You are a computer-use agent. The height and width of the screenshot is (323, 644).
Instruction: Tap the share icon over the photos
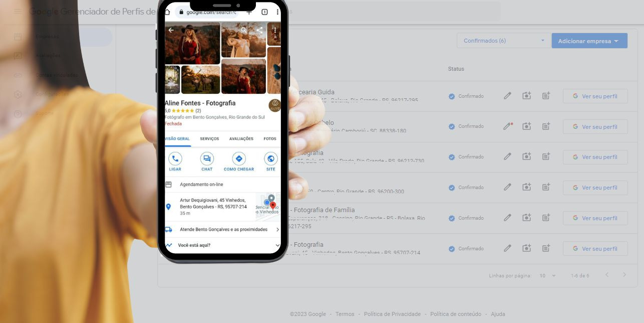(259, 30)
